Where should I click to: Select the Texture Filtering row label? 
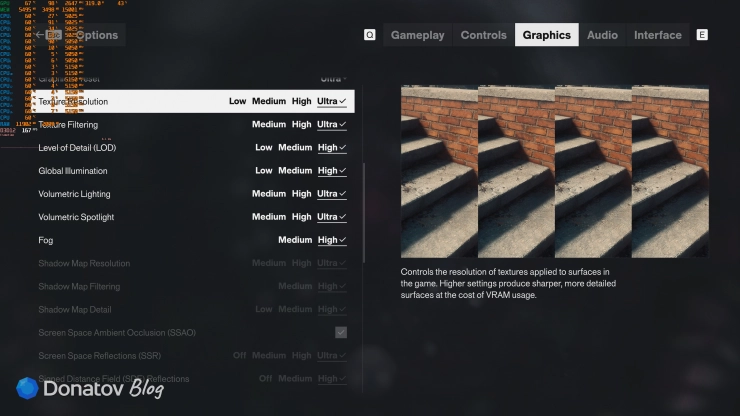pyautogui.click(x=68, y=125)
